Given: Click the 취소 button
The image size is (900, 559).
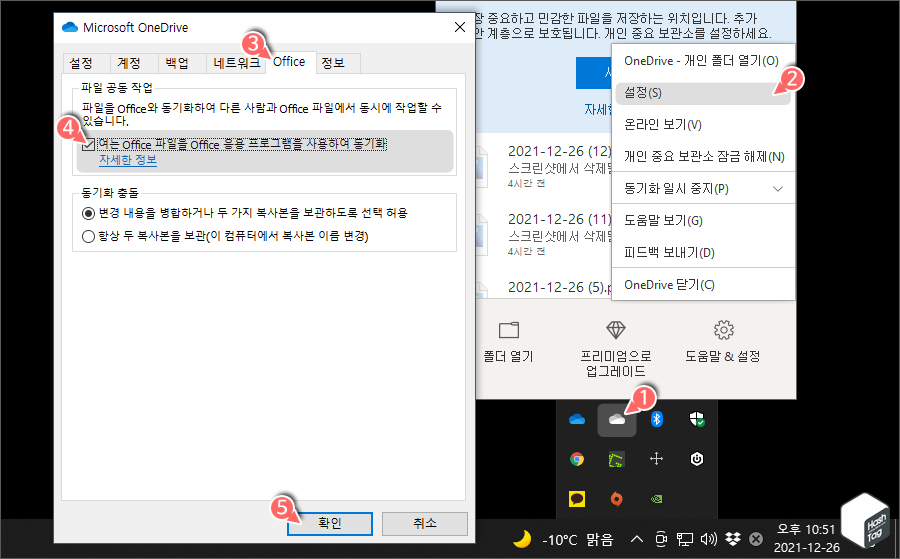Looking at the screenshot, I should coord(425,523).
